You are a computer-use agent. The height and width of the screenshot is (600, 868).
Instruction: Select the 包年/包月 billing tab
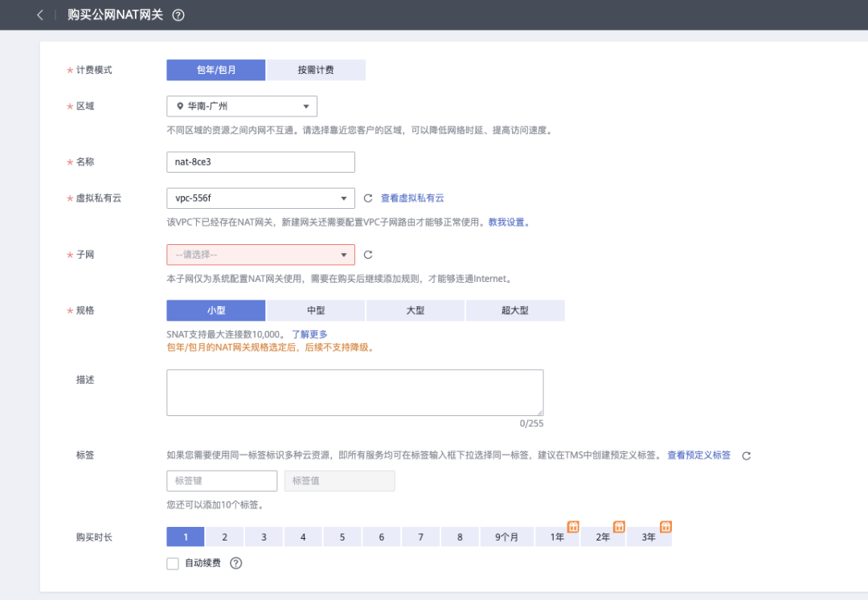(216, 70)
